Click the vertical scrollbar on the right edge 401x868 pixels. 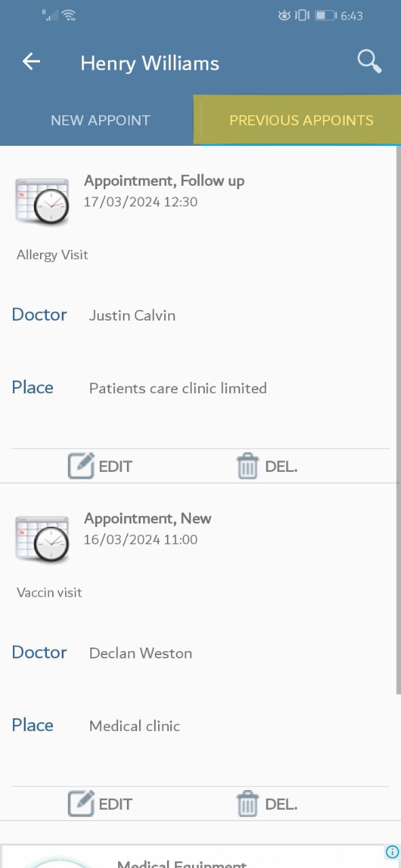coord(398,420)
